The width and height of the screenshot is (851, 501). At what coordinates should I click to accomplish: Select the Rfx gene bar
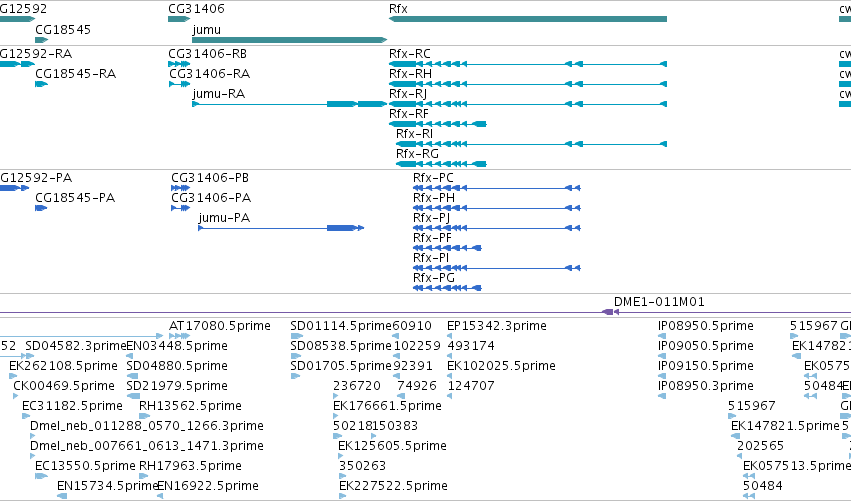click(x=528, y=19)
